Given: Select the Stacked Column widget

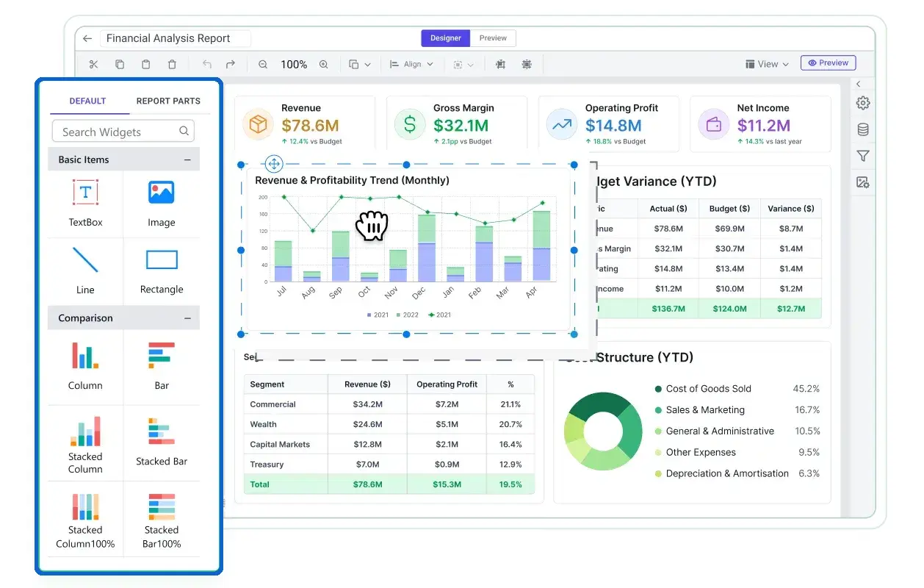Looking at the screenshot, I should point(85,445).
